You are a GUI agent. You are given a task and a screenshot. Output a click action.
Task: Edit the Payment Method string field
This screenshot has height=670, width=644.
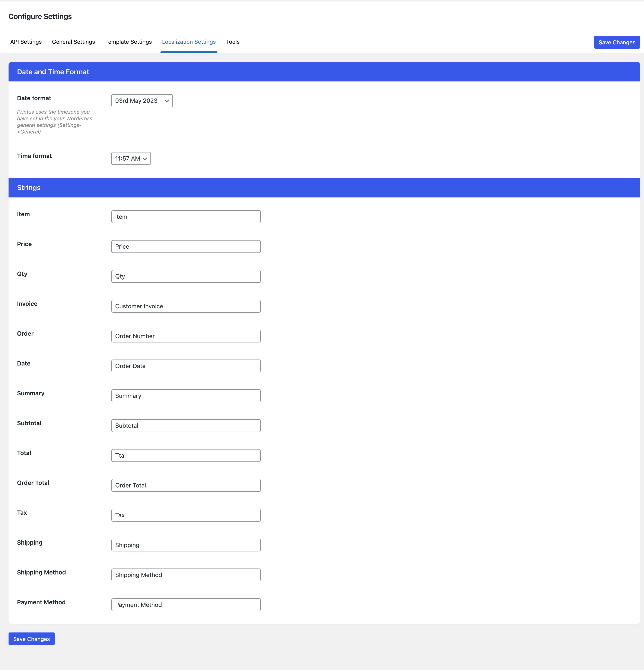[x=185, y=604]
